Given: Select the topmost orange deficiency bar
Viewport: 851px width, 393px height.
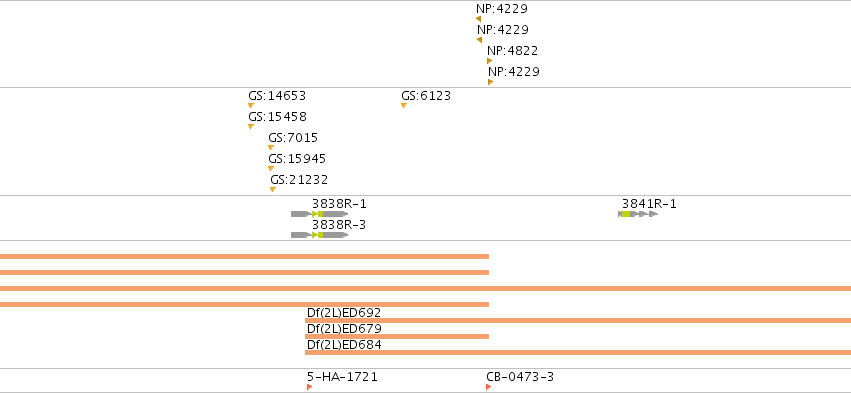Looking at the screenshot, I should point(244,256).
